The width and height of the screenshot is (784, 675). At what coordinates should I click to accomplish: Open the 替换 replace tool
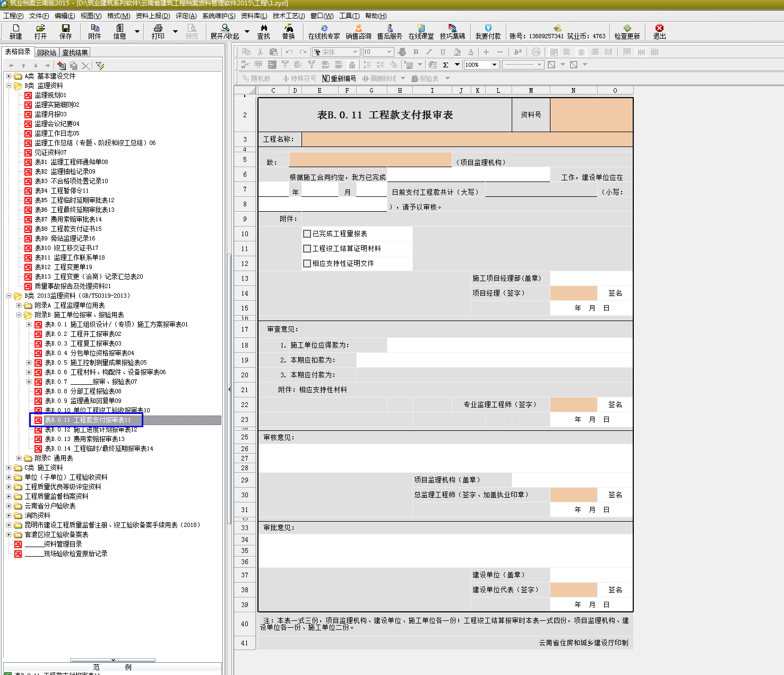tap(288, 31)
